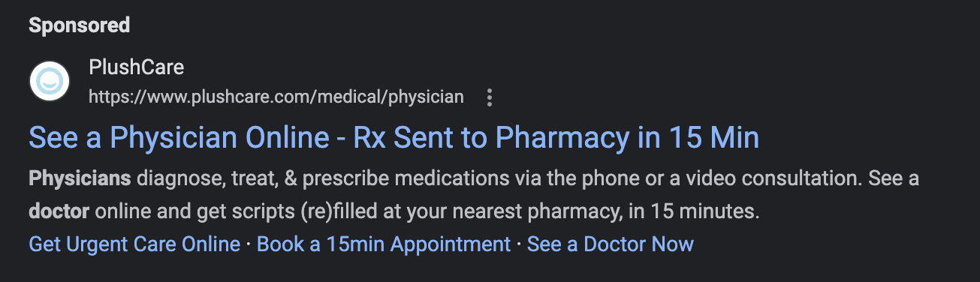Viewport: 980px width, 282px height.
Task: Open the "See a Physician Online" headline
Action: (394, 138)
